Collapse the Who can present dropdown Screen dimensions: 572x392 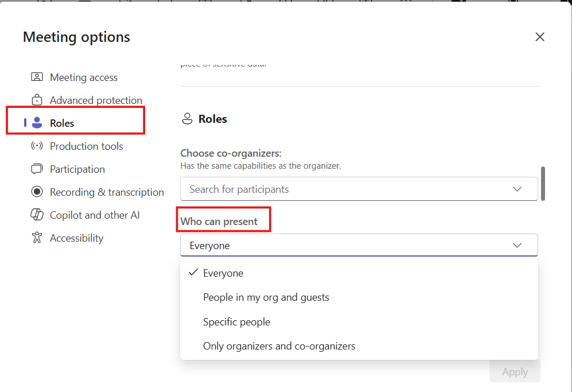click(517, 245)
